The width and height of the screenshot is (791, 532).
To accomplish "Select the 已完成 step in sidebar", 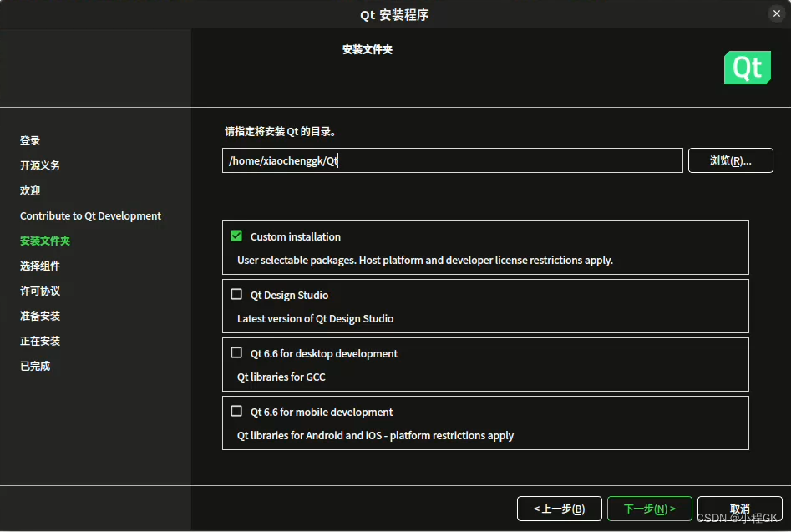I will point(35,366).
